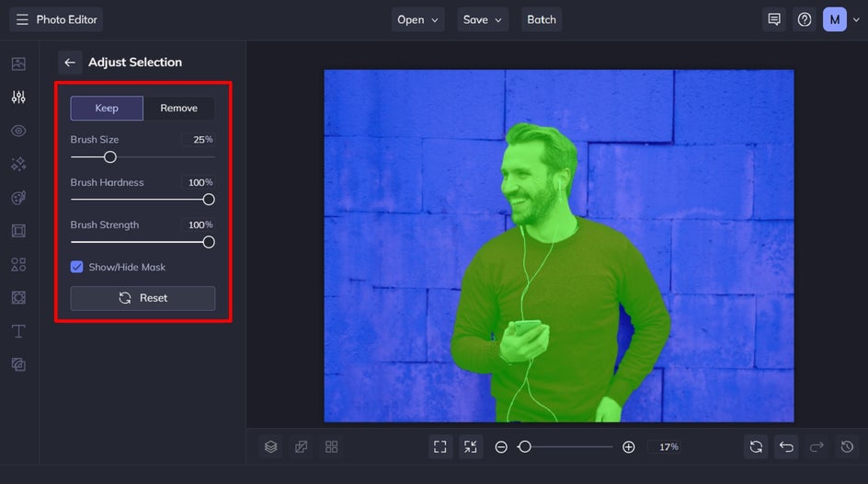Image resolution: width=868 pixels, height=484 pixels.
Task: Expand the account dropdown arrow
Action: (x=856, y=20)
